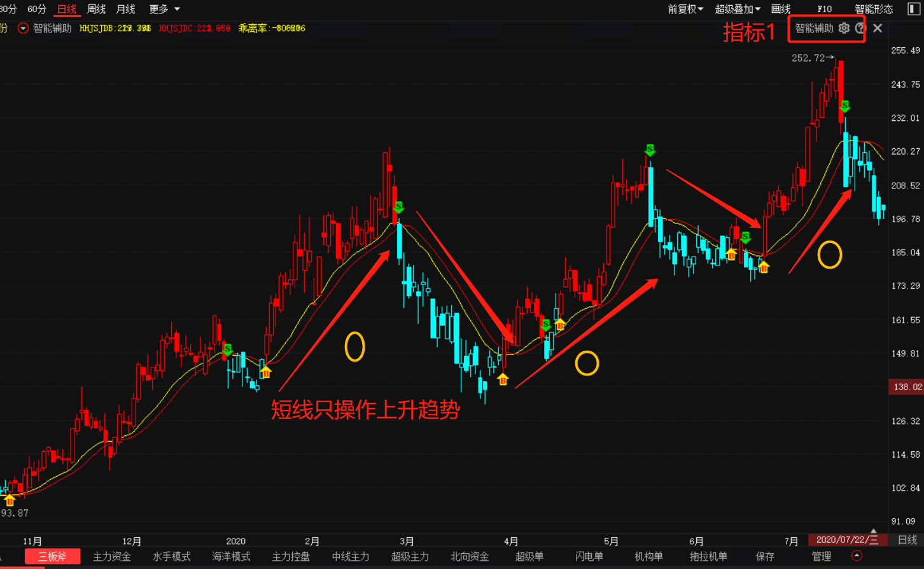The height and width of the screenshot is (569, 924).
Task: Click the B buy marker above the 4月 label
Action: point(503,379)
